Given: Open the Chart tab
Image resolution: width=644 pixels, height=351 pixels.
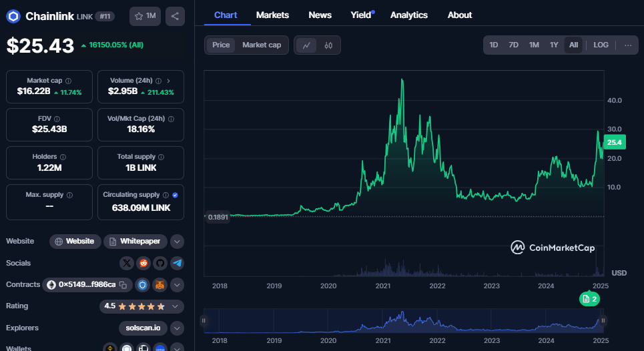Looking at the screenshot, I should pos(226,15).
